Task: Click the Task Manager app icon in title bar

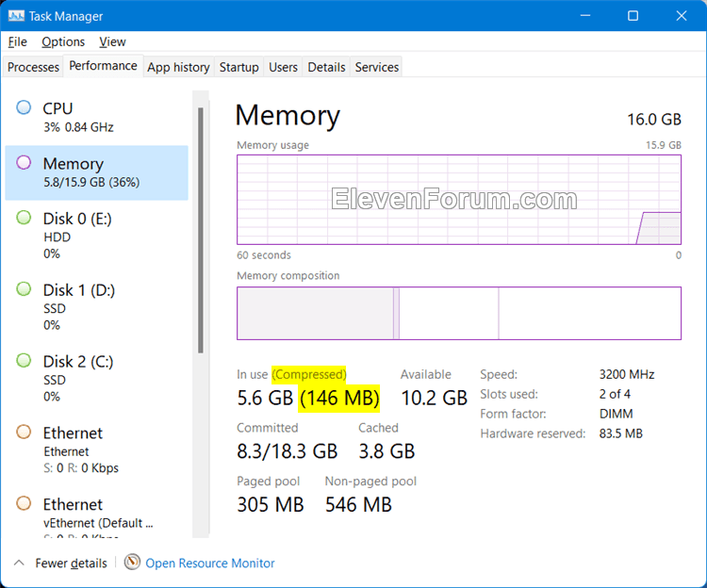Action: click(16, 16)
